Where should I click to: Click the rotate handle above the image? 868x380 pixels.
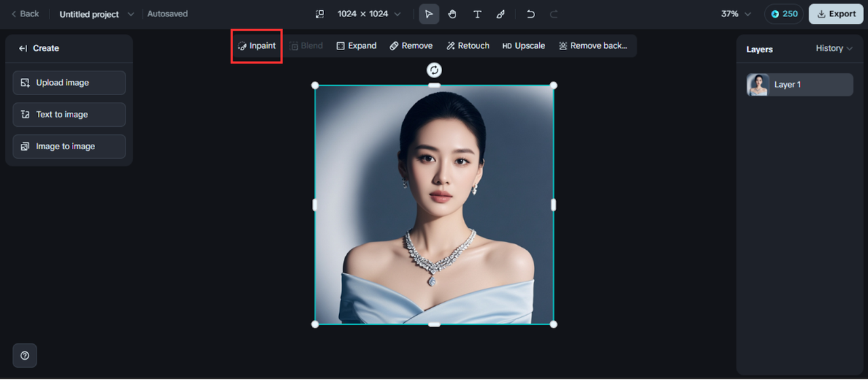[434, 70]
